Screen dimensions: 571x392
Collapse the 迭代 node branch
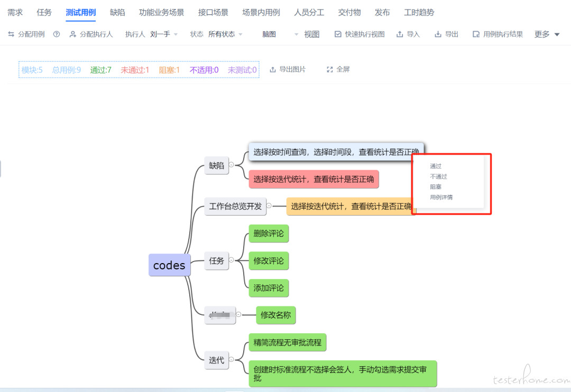point(231,359)
